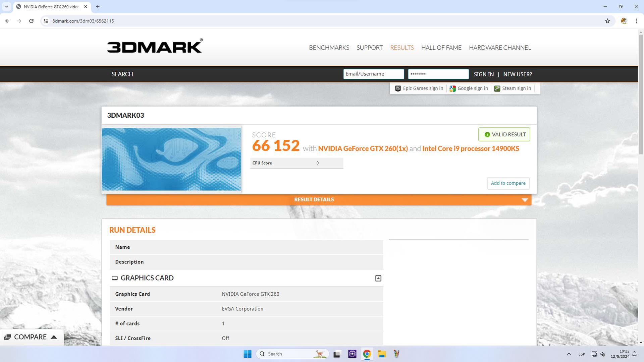Click the Description row label
The image size is (644, 362).
click(x=129, y=262)
